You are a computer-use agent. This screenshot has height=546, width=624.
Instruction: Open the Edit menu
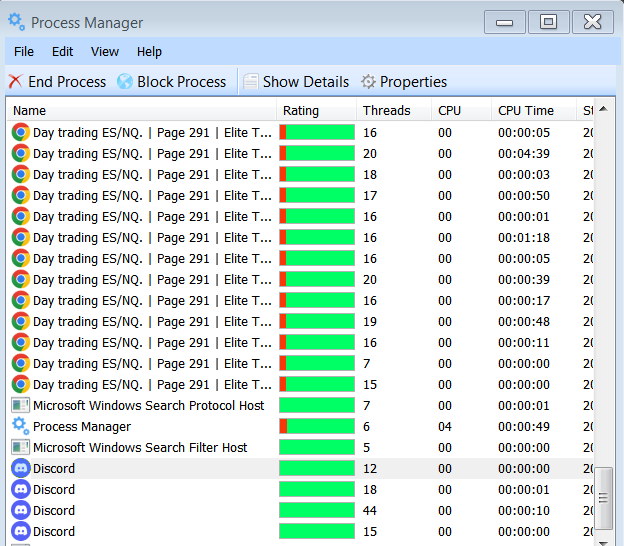tap(62, 52)
